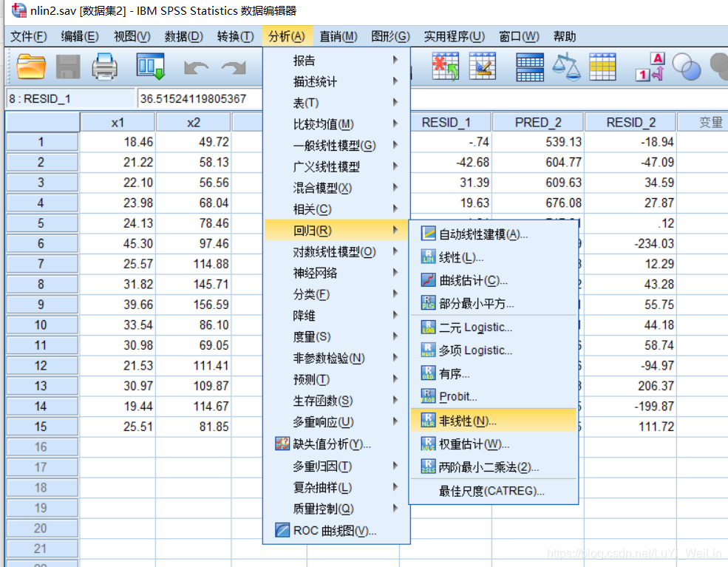Image resolution: width=728 pixels, height=567 pixels.
Task: Click the Save file floppy disk icon
Action: coord(68,67)
